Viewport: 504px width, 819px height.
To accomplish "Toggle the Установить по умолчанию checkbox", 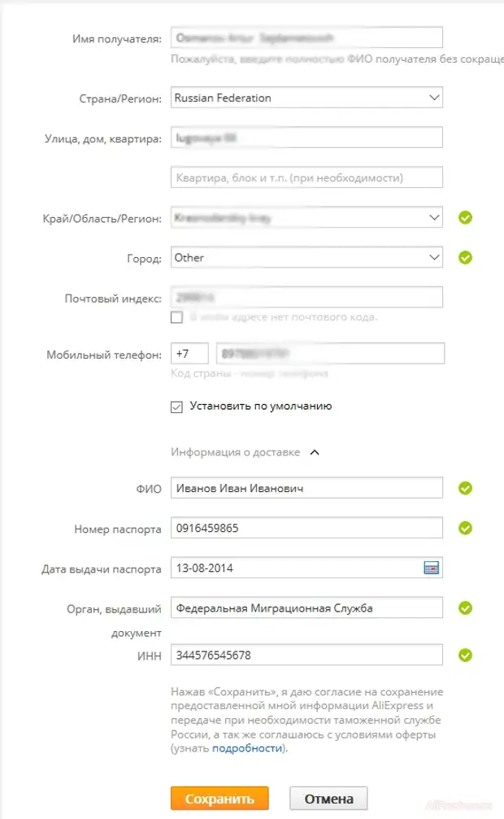I will (176, 407).
